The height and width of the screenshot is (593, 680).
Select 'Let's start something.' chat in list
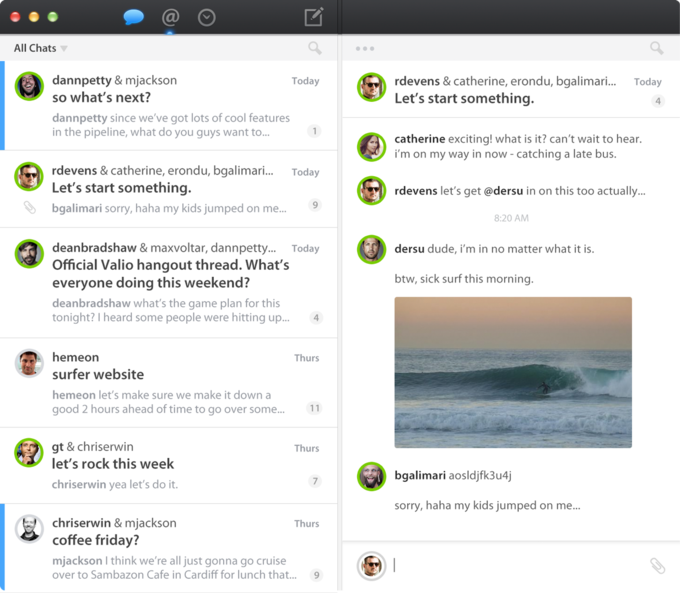169,189
